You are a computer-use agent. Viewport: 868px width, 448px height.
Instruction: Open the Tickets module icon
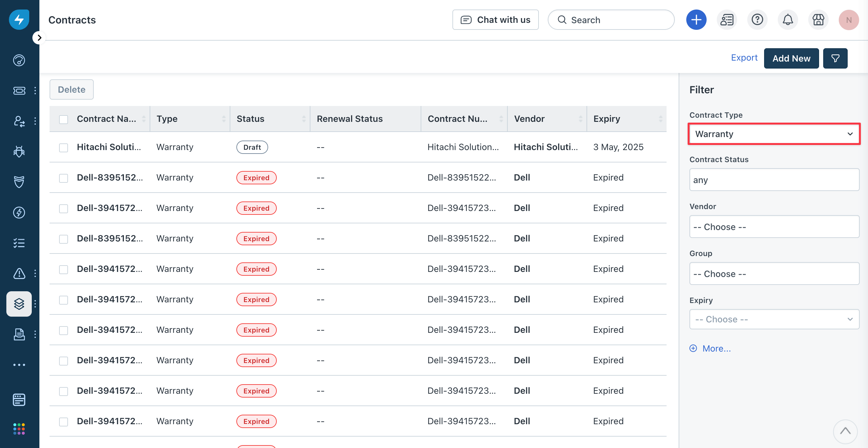(19, 90)
